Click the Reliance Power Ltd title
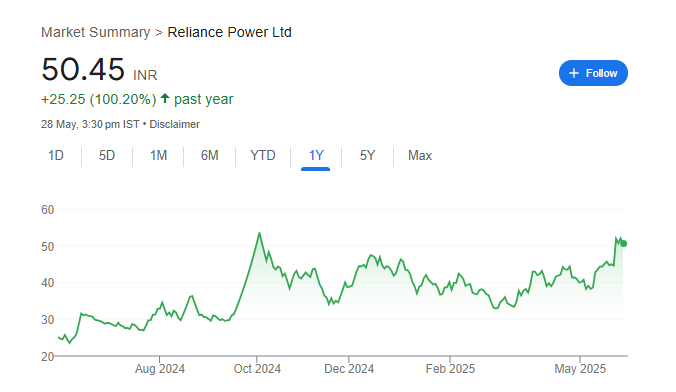 point(229,32)
